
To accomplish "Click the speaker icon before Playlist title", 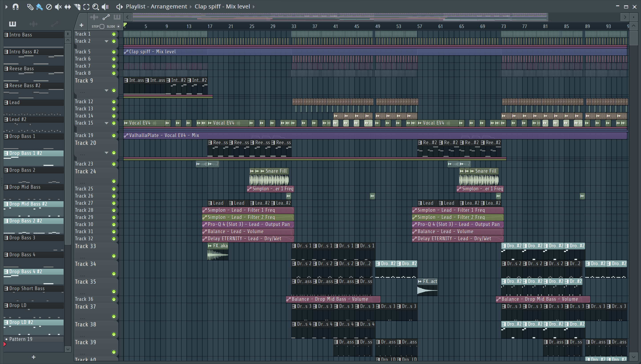I will [x=120, y=7].
